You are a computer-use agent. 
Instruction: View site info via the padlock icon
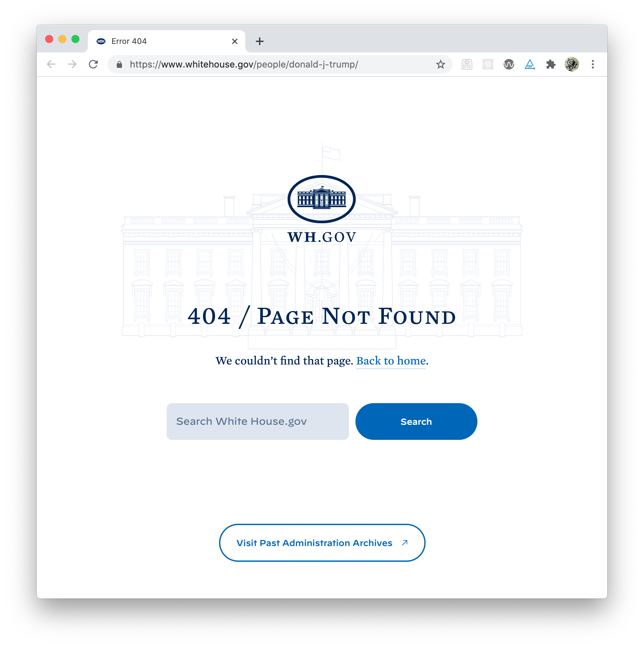tap(119, 65)
